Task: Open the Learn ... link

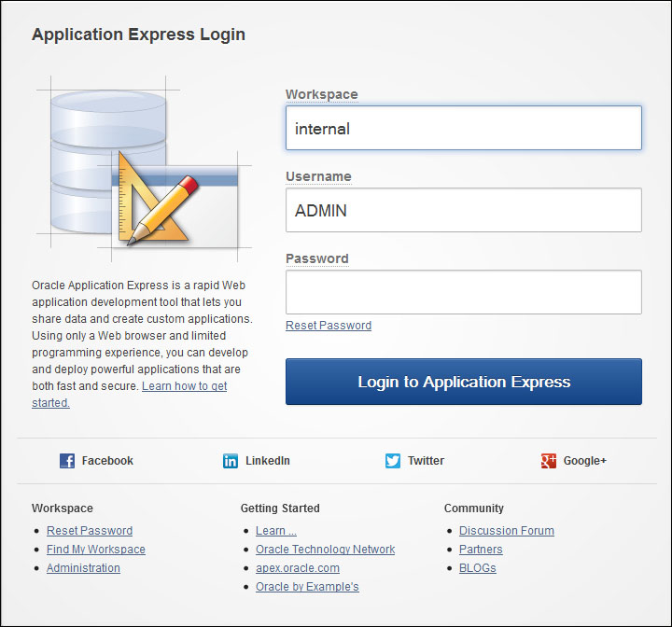Action: click(276, 531)
